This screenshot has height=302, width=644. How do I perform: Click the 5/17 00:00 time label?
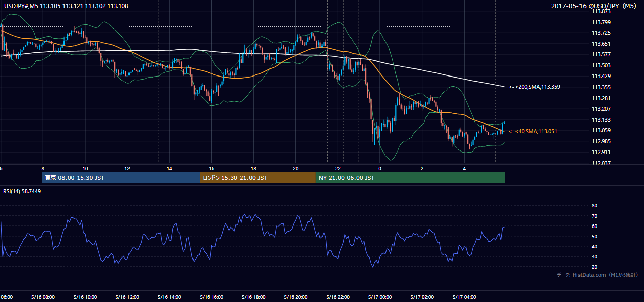pyautogui.click(x=380, y=297)
